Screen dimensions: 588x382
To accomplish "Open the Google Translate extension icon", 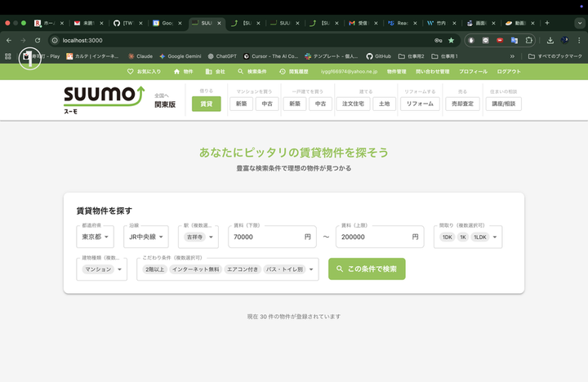I will pos(514,40).
